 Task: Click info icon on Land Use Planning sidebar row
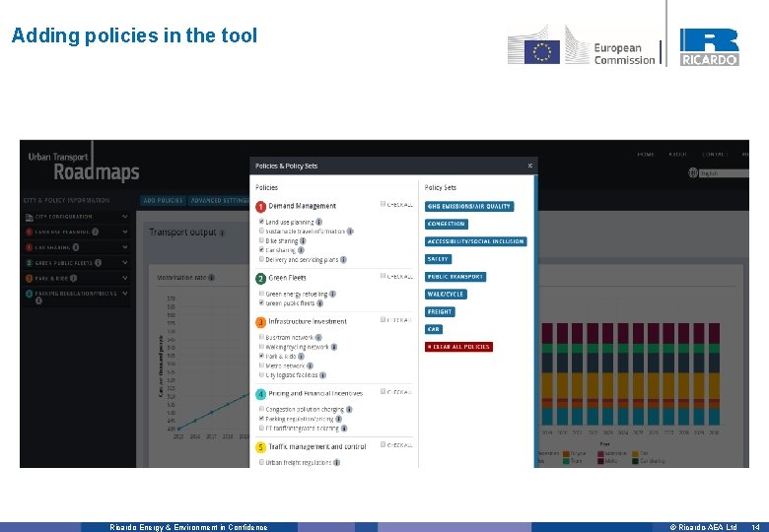click(96, 232)
